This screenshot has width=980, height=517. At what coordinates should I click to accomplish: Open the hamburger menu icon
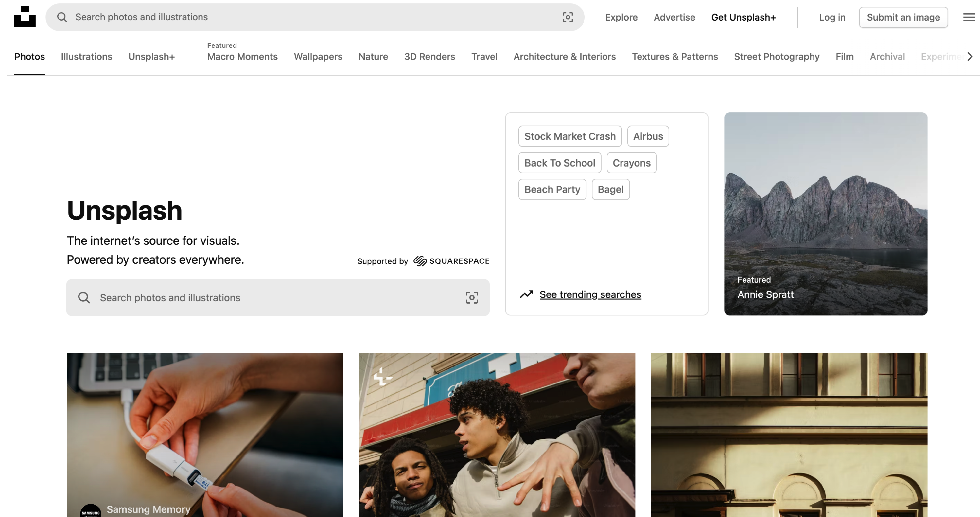pyautogui.click(x=969, y=17)
